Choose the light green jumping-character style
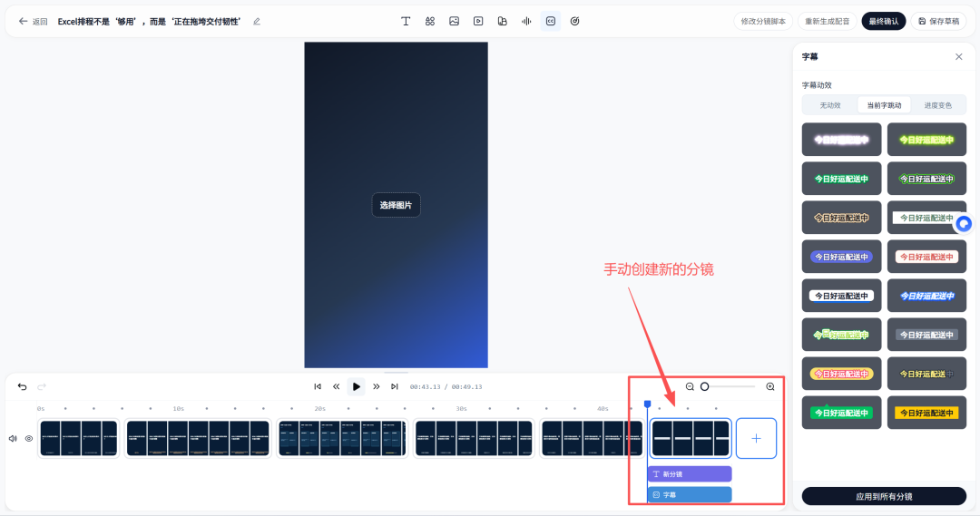Viewport: 980px width, 516px height. (841, 335)
